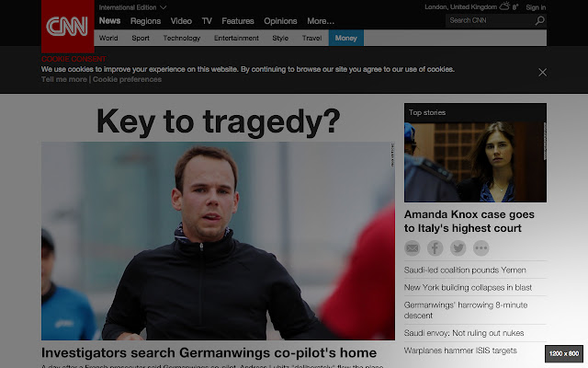
Task: Select the Money tab
Action: click(x=346, y=38)
